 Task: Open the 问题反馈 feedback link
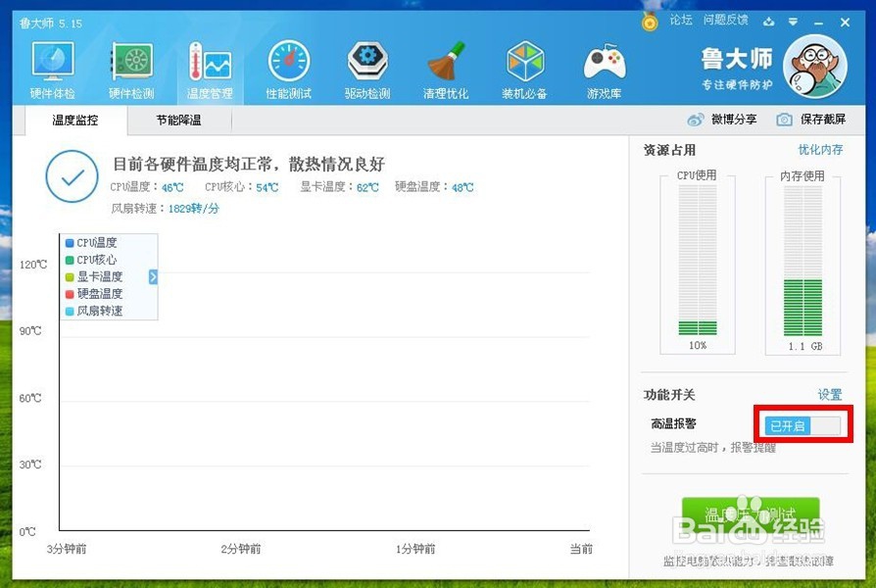pyautogui.click(x=726, y=21)
